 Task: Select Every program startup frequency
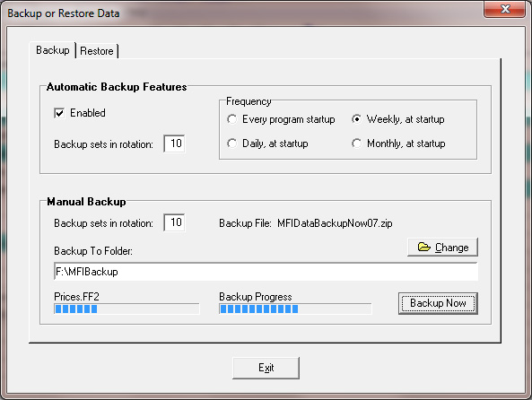tap(232, 119)
